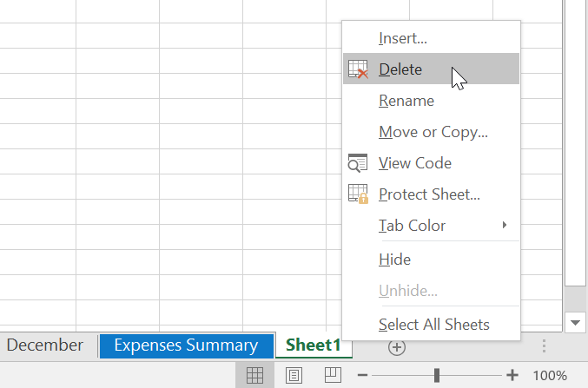Zoom in using the plus button
The image size is (588, 388).
(512, 376)
